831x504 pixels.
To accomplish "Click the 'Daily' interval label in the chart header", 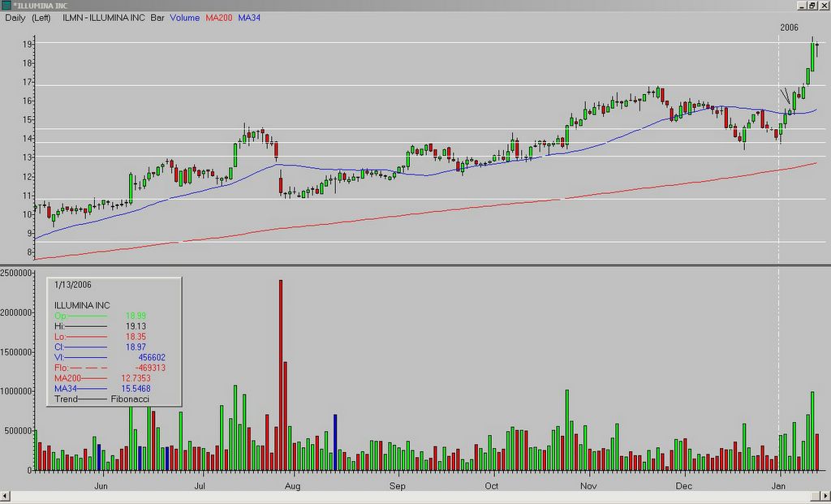I will pyautogui.click(x=15, y=18).
